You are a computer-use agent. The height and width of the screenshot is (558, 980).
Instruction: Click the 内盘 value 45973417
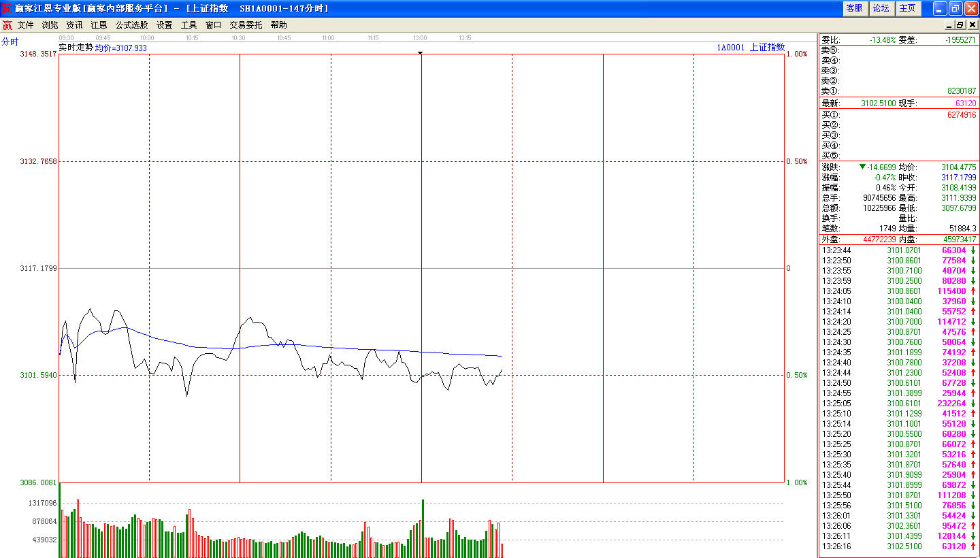[x=960, y=239]
